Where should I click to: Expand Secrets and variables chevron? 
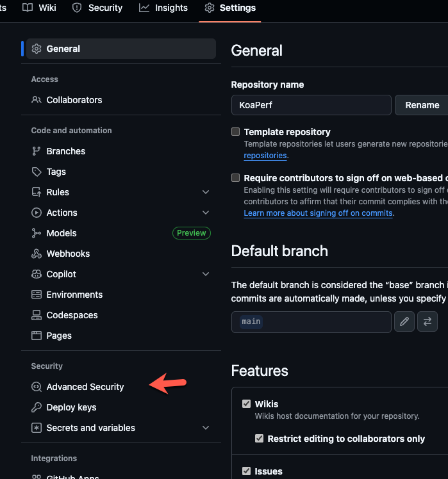206,428
